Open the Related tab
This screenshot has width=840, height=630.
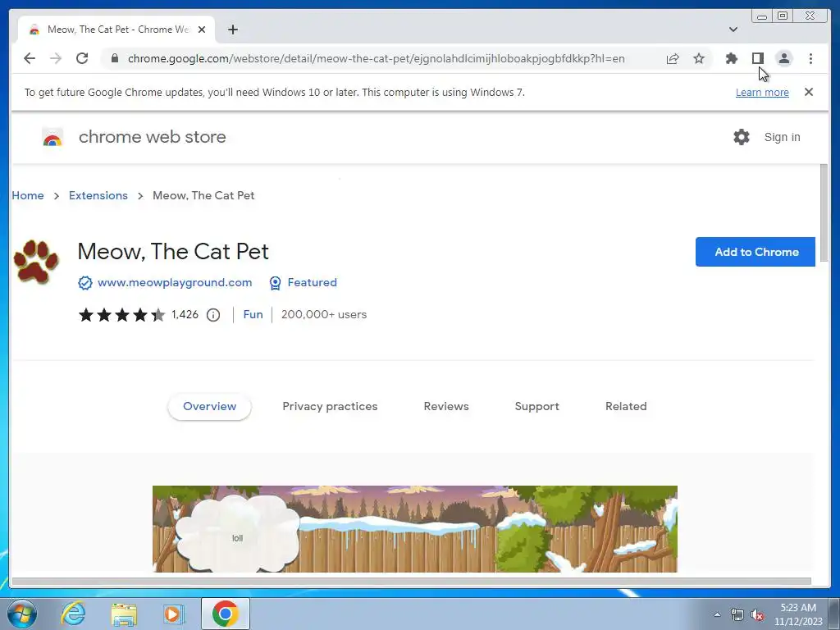click(x=626, y=406)
